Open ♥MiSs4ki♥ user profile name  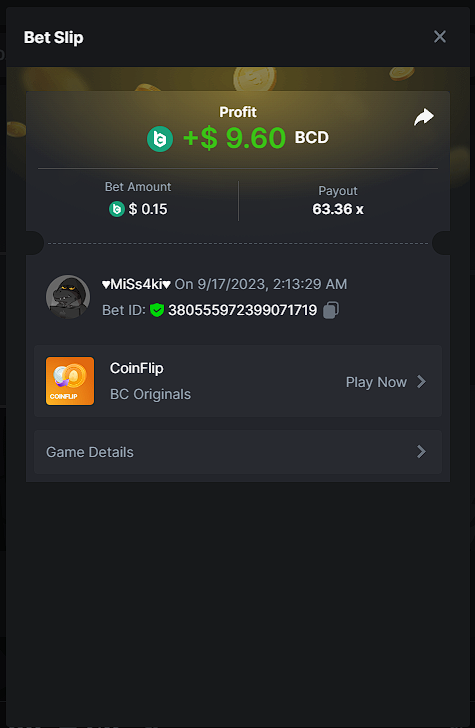pyautogui.click(x=136, y=284)
